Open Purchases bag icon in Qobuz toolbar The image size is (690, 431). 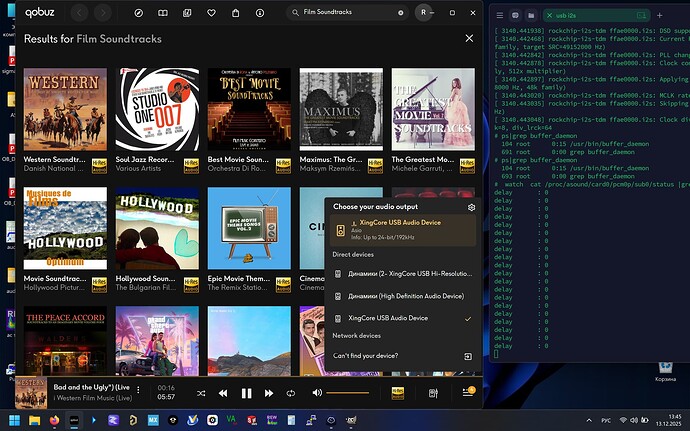[235, 13]
